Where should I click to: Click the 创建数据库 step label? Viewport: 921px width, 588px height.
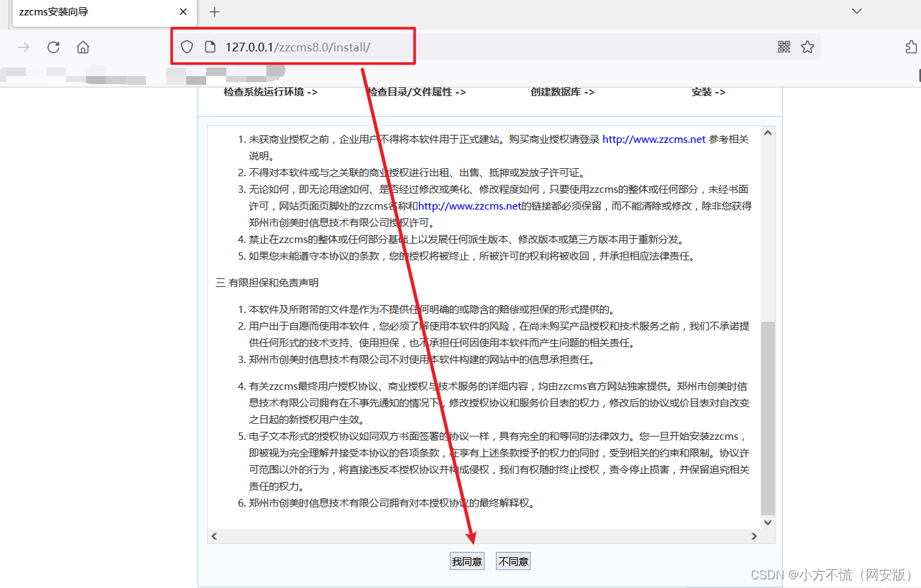click(556, 91)
